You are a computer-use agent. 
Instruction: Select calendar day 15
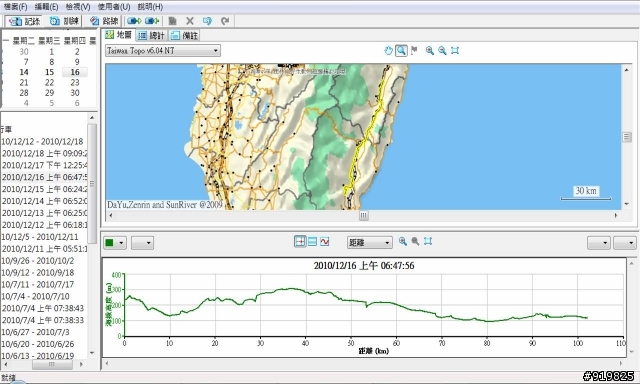click(49, 72)
